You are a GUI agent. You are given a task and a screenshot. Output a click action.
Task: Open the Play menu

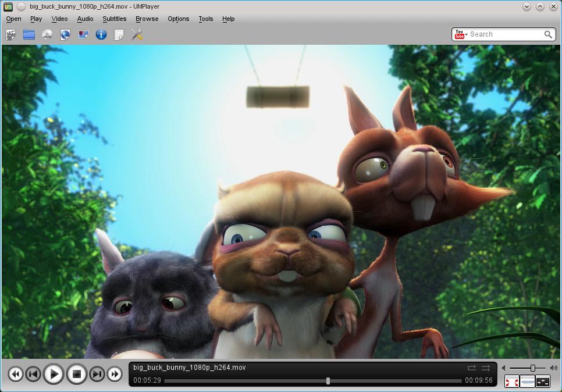click(x=36, y=19)
